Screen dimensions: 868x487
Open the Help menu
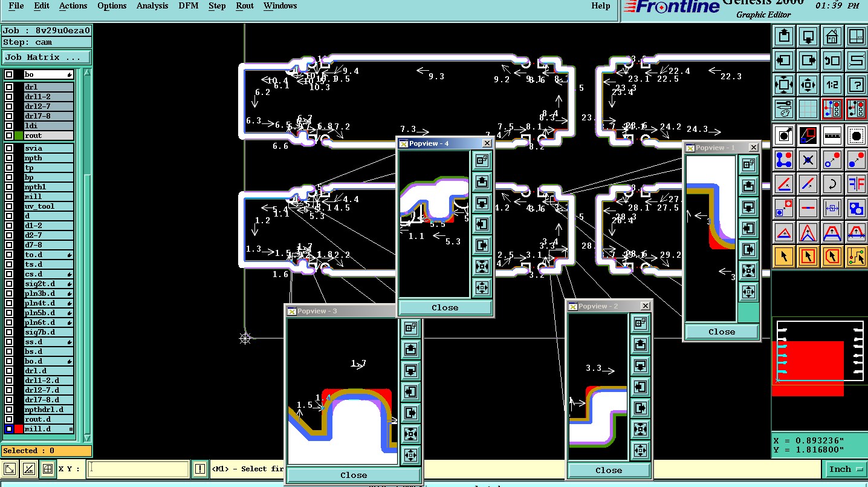point(600,6)
